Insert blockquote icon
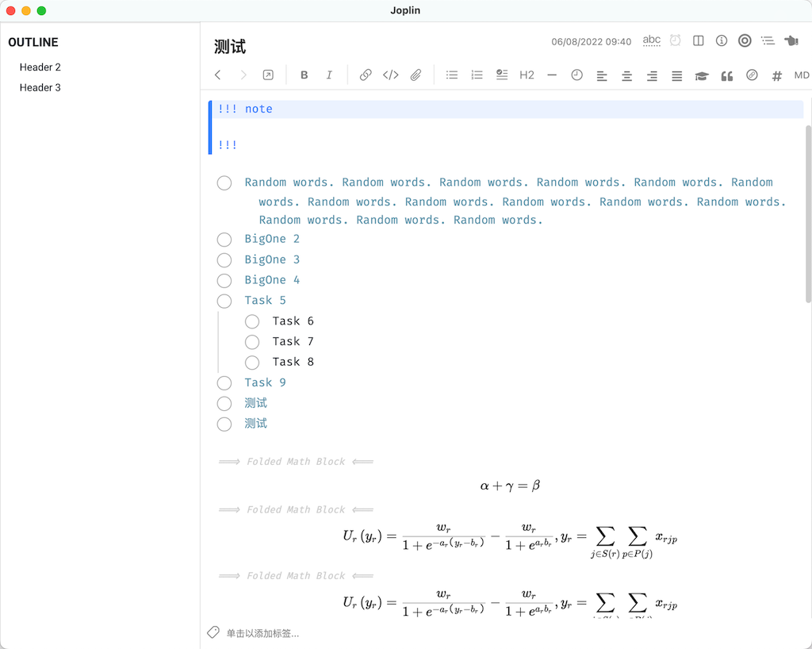 [x=727, y=76]
